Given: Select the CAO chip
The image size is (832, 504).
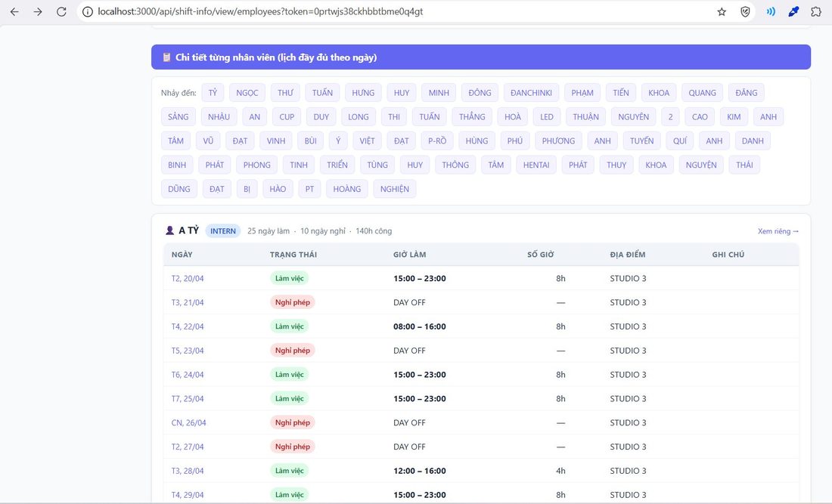Looking at the screenshot, I should point(700,116).
